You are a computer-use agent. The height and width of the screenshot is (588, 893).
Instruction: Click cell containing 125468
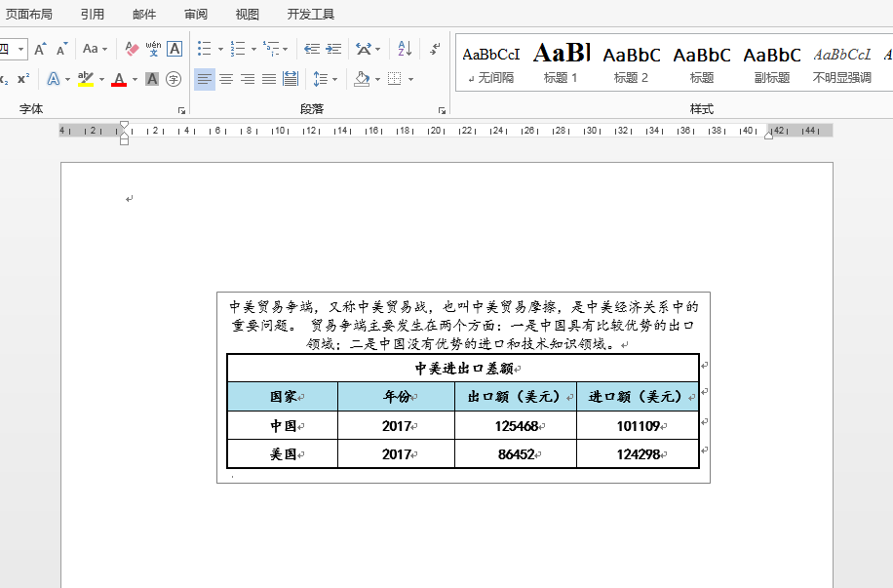point(516,425)
